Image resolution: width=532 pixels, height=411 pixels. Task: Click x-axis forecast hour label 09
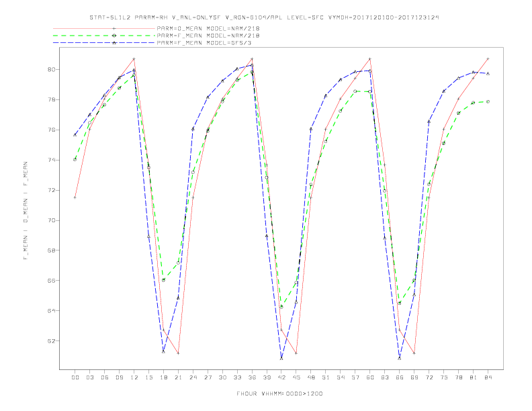[119, 377]
